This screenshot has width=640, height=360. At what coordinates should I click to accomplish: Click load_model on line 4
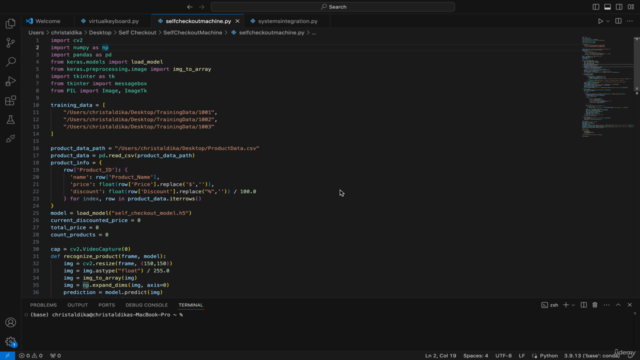(147, 62)
